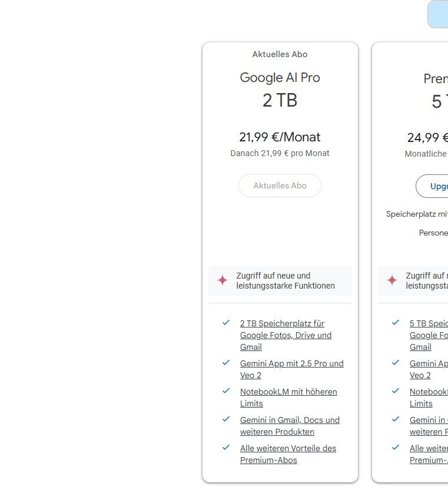This screenshot has width=448, height=493.
Task: Click the checkmark beside NotebookLM mit höheren Limits
Action: click(226, 391)
